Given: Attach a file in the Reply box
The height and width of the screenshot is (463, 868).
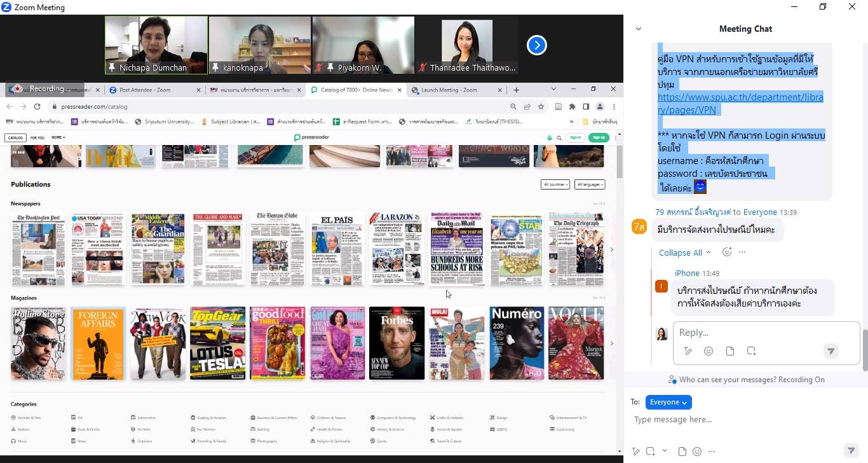Looking at the screenshot, I should tap(729, 351).
